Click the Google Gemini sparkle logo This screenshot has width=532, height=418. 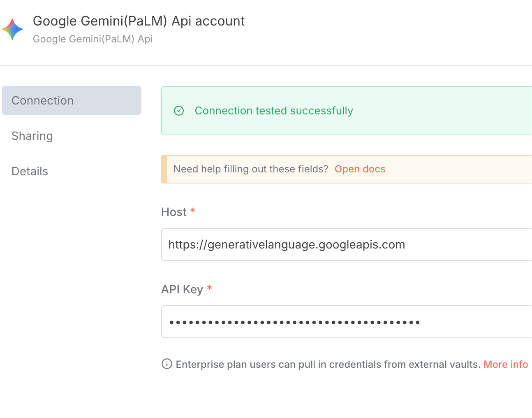12,29
